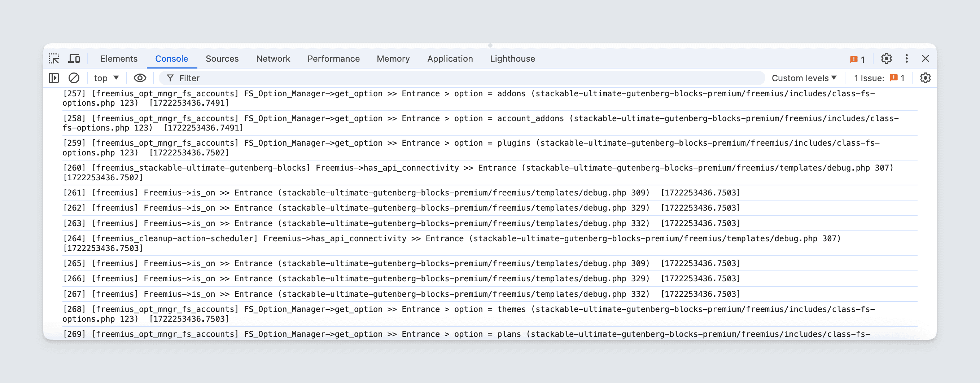Select log entry [263] debug.php 332
The image size is (980, 383).
[x=490, y=223]
